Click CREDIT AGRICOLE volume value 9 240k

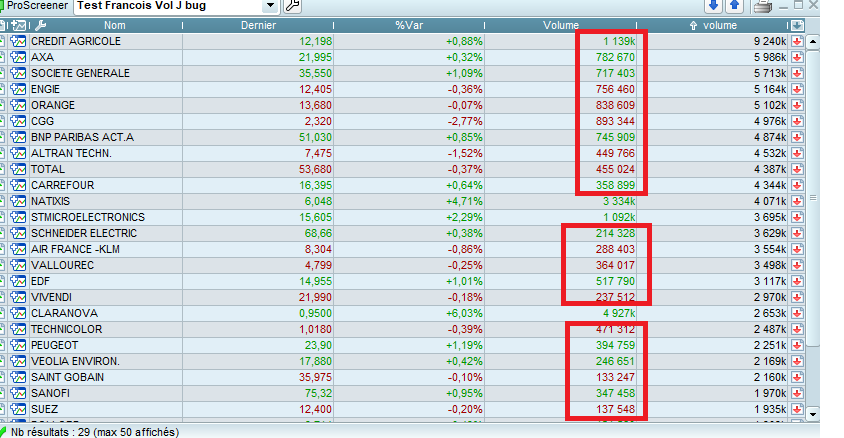(x=770, y=41)
